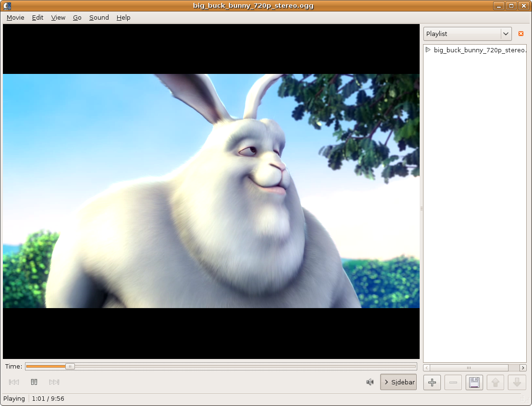Skip to next chapter or movie
This screenshot has width=532, height=406.
pos(54,382)
